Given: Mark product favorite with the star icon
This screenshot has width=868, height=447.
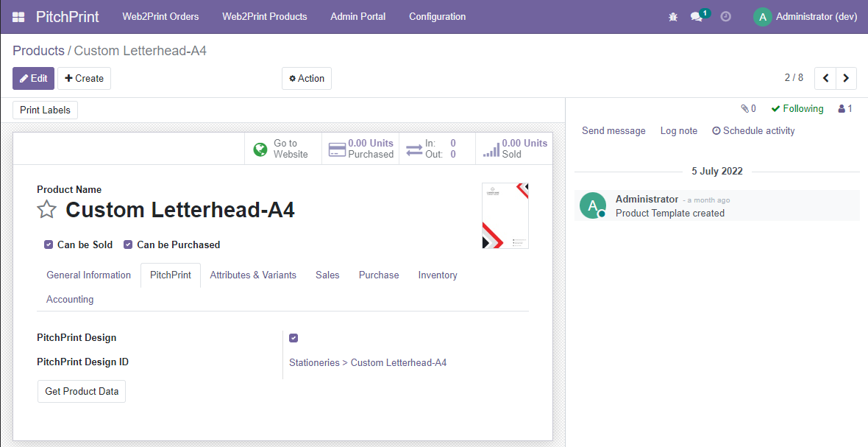Looking at the screenshot, I should (47, 210).
